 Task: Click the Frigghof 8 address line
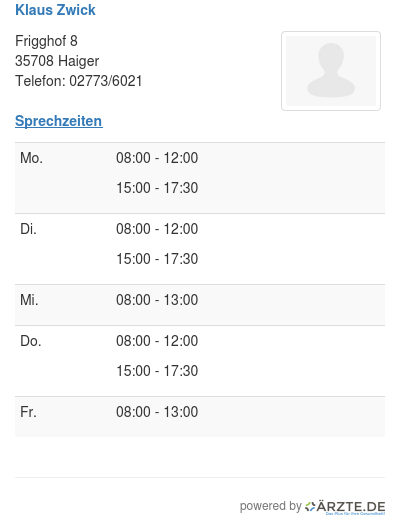46,41
